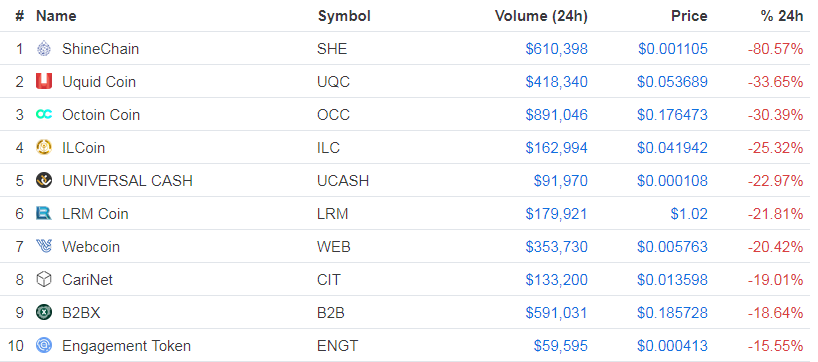Open LRM Coin price $1.02 link
Screen dimensions: 818x362
(x=689, y=214)
